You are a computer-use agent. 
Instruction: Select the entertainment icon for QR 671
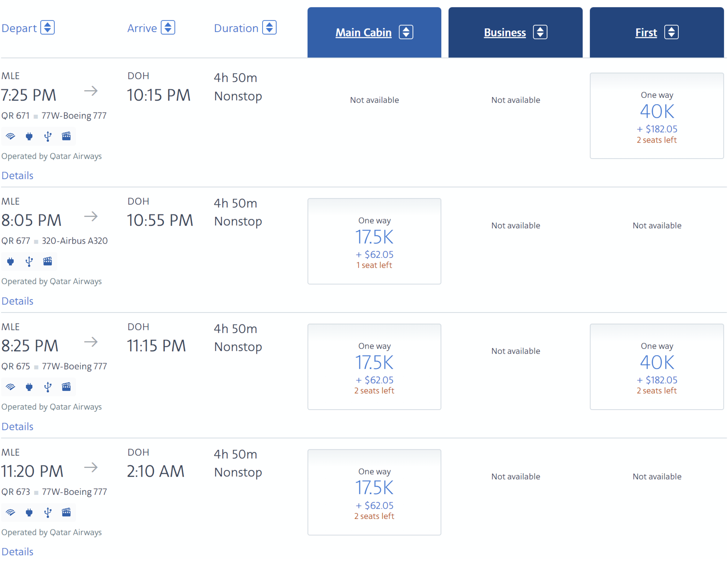66,136
